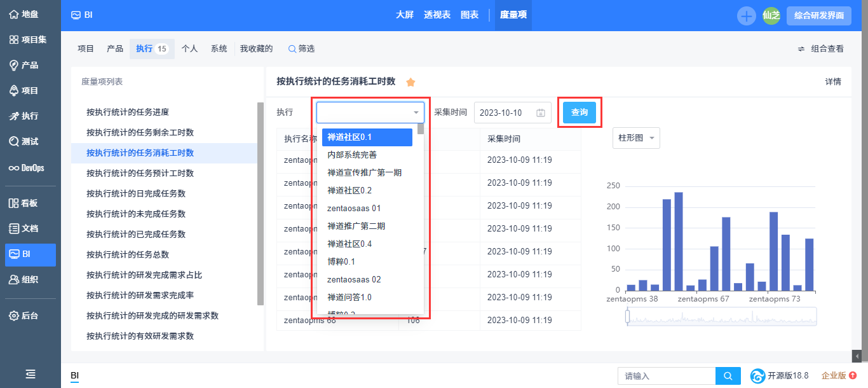Click the magnifier search button in footer
Viewport: 868px width, 388px height.
coord(728,376)
